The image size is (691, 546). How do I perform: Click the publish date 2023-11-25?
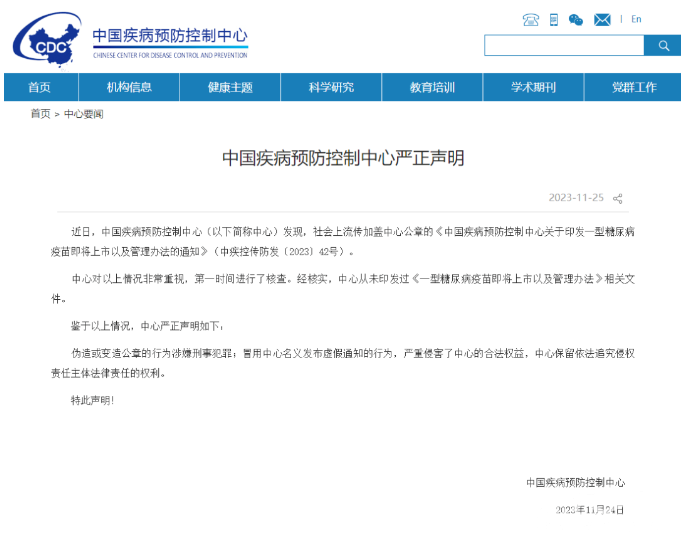576,197
